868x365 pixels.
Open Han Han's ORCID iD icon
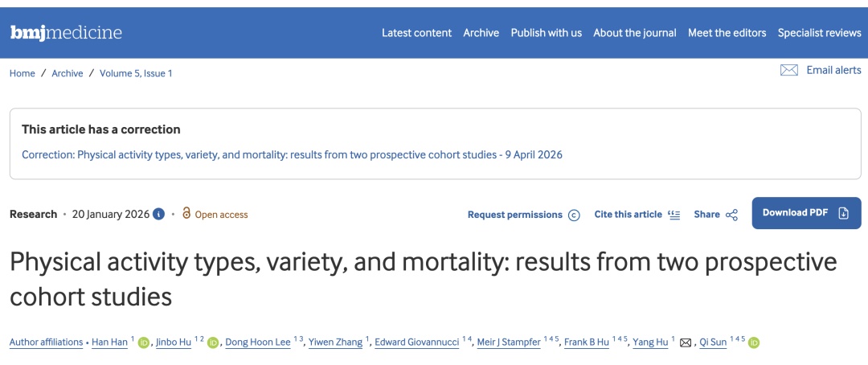[144, 342]
